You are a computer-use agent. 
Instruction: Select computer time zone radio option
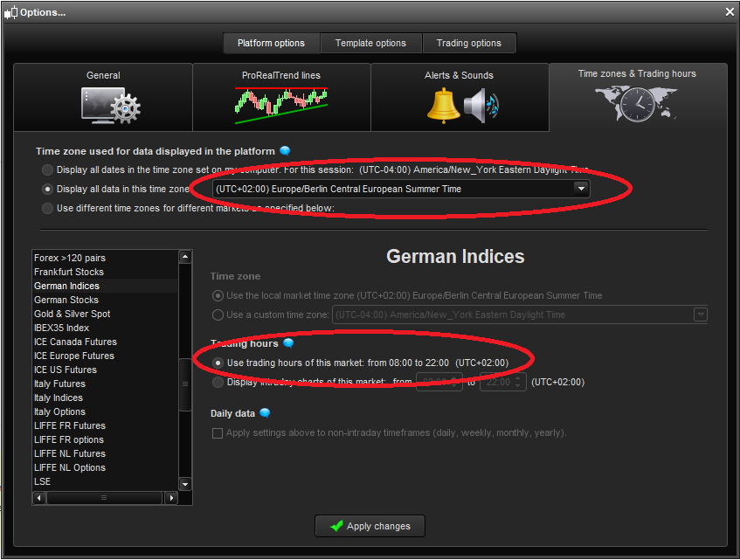(48, 169)
